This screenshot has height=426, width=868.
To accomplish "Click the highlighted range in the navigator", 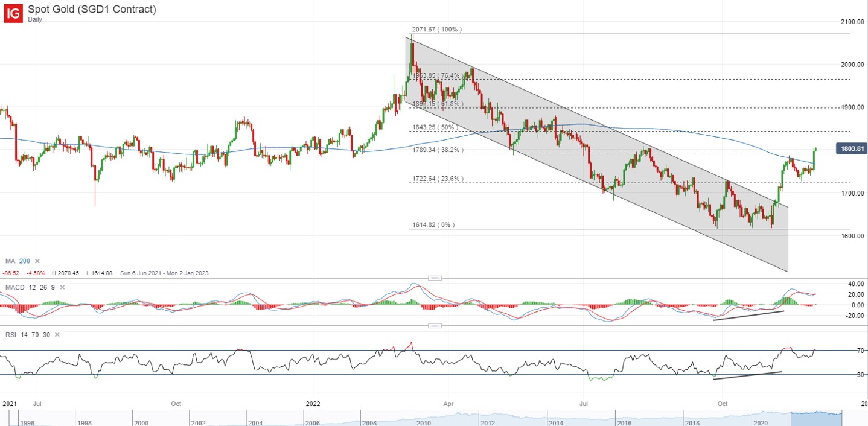I will click(x=816, y=418).
